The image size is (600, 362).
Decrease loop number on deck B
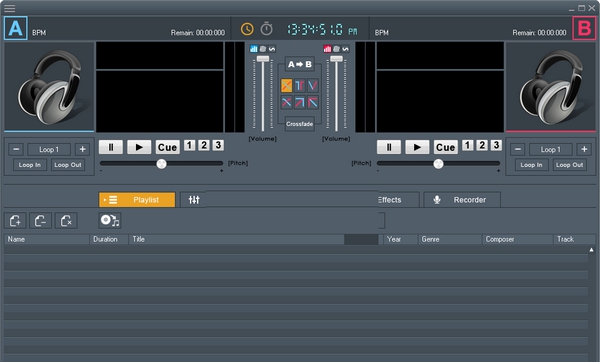coord(518,149)
